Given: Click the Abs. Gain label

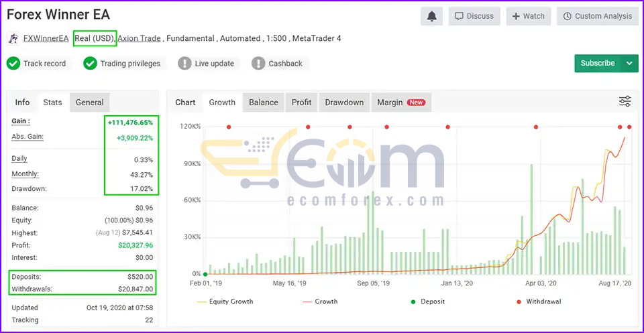Looking at the screenshot, I should (x=28, y=137).
